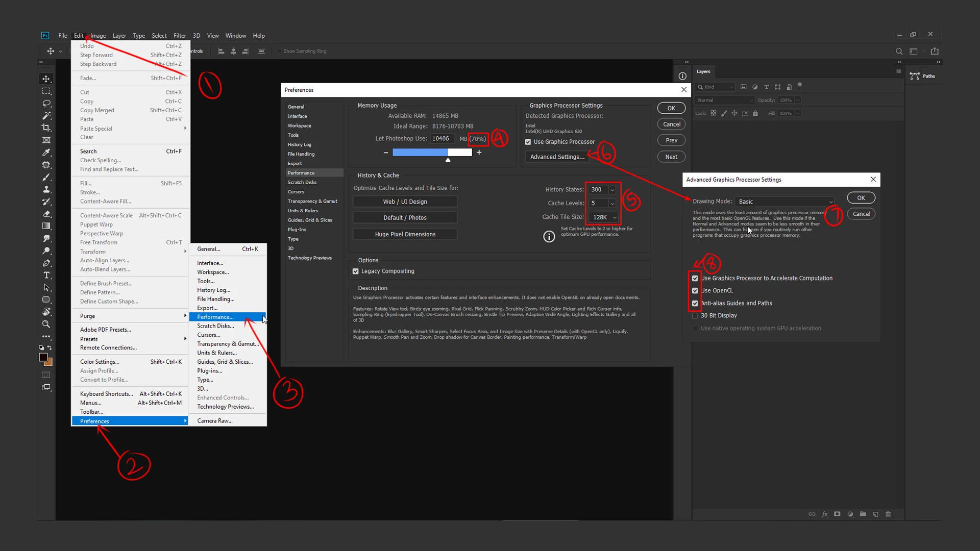Select the Zoom tool magnifier

pos(46,324)
